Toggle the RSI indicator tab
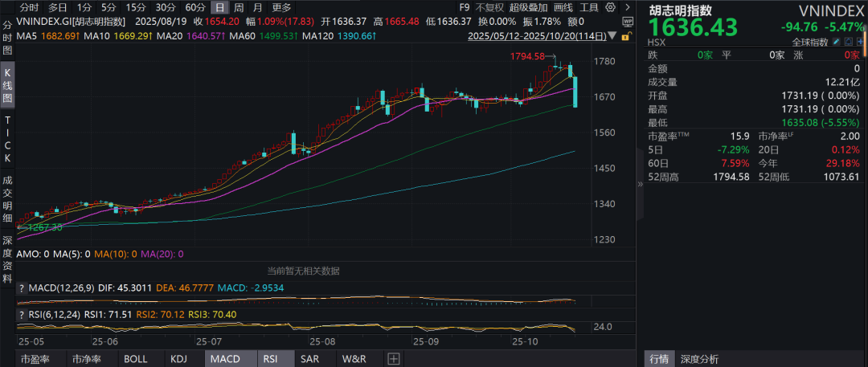The height and width of the screenshot is (367, 868). [x=268, y=359]
